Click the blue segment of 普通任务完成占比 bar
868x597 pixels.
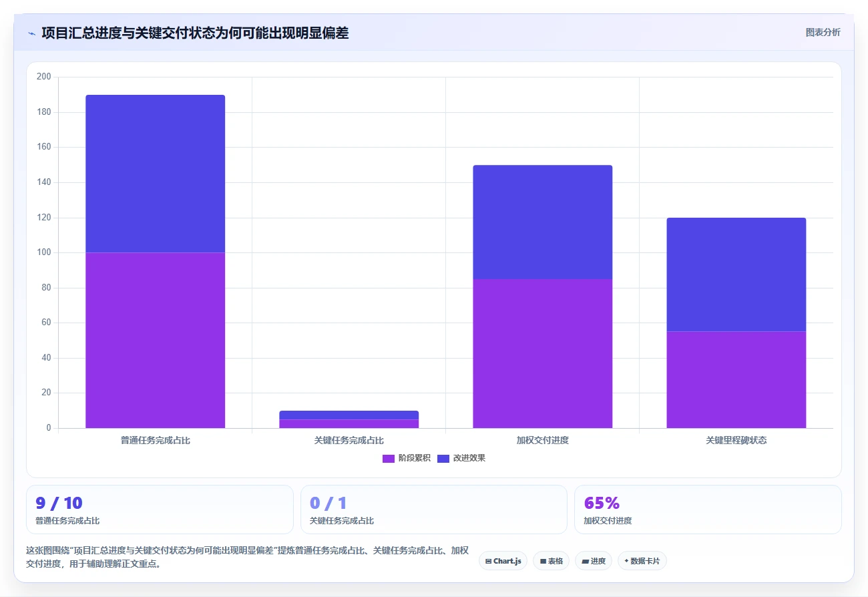(x=156, y=174)
